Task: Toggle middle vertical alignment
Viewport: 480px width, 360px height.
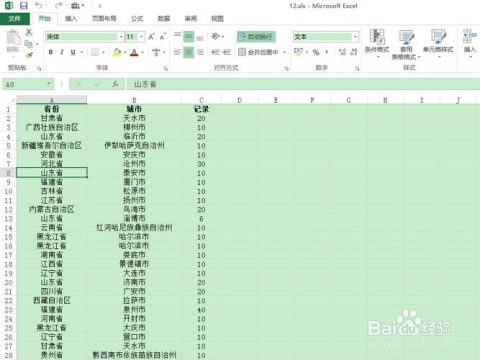Action: pyautogui.click(x=189, y=36)
